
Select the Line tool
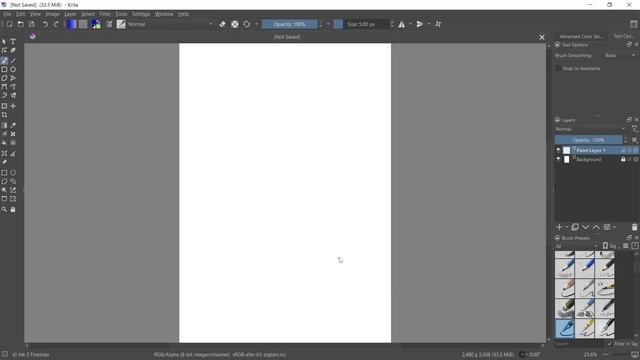click(x=13, y=60)
